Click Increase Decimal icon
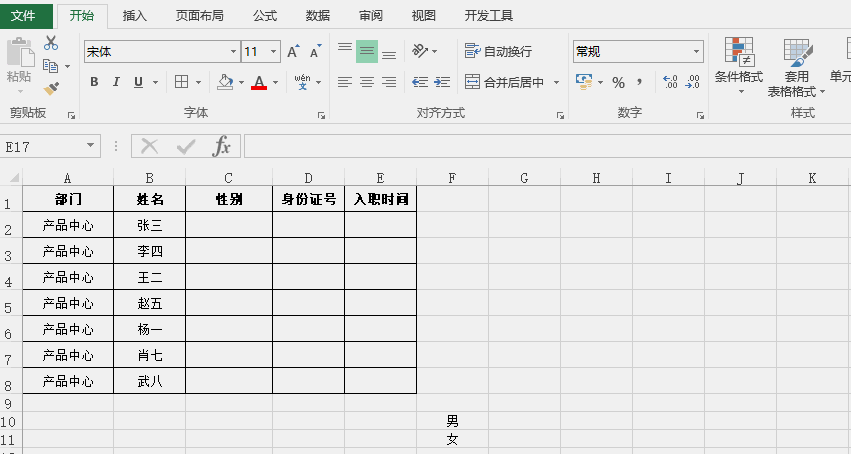 click(670, 82)
